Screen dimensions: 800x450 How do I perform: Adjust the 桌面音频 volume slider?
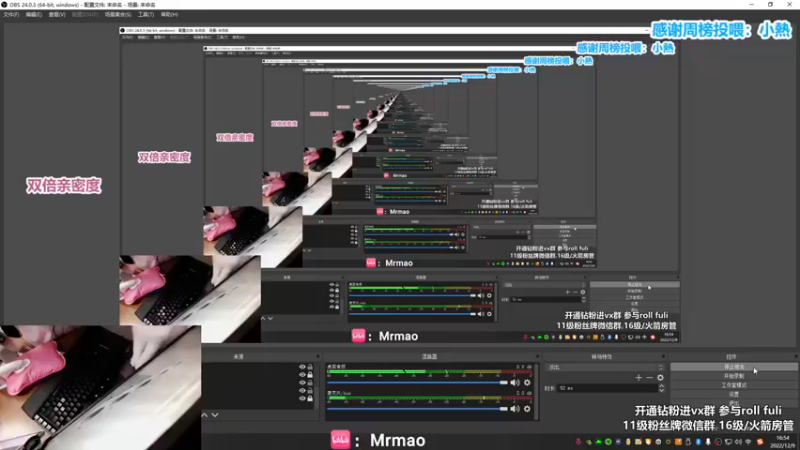[x=417, y=383]
